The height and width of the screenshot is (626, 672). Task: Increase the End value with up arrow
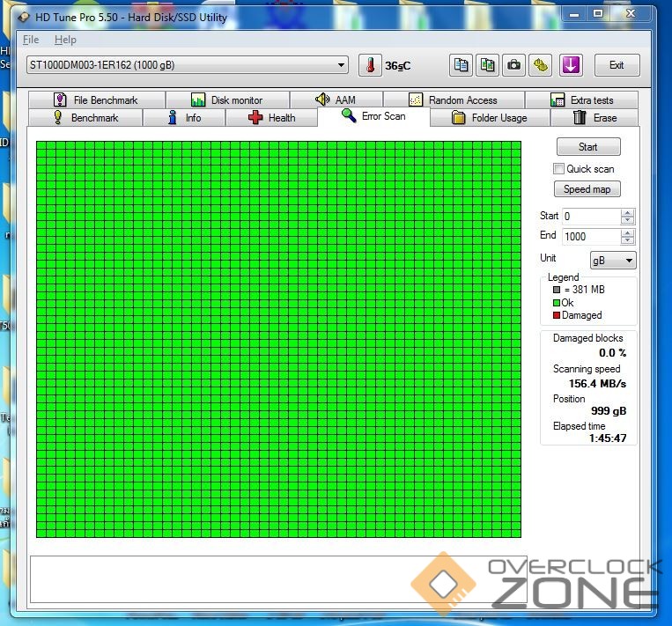click(x=627, y=232)
